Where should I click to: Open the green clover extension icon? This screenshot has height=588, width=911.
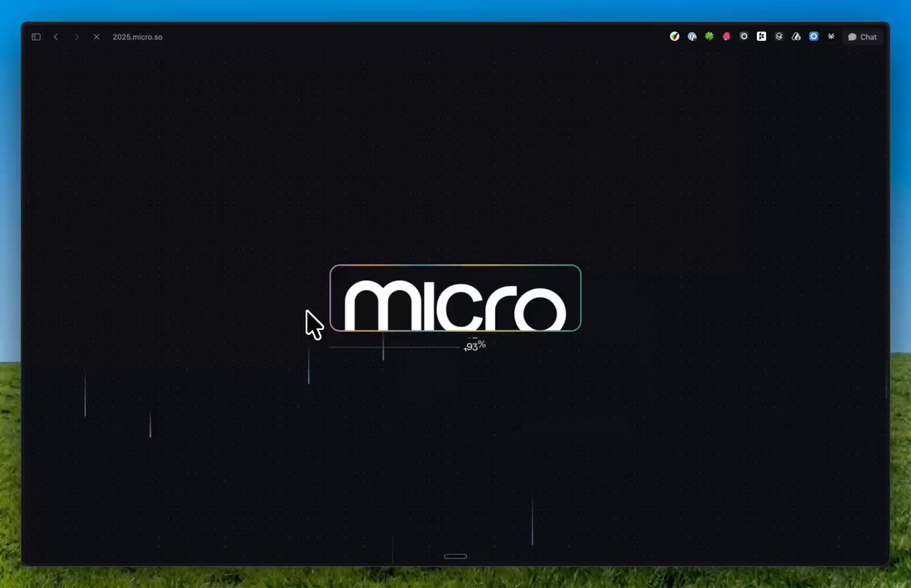(x=709, y=36)
